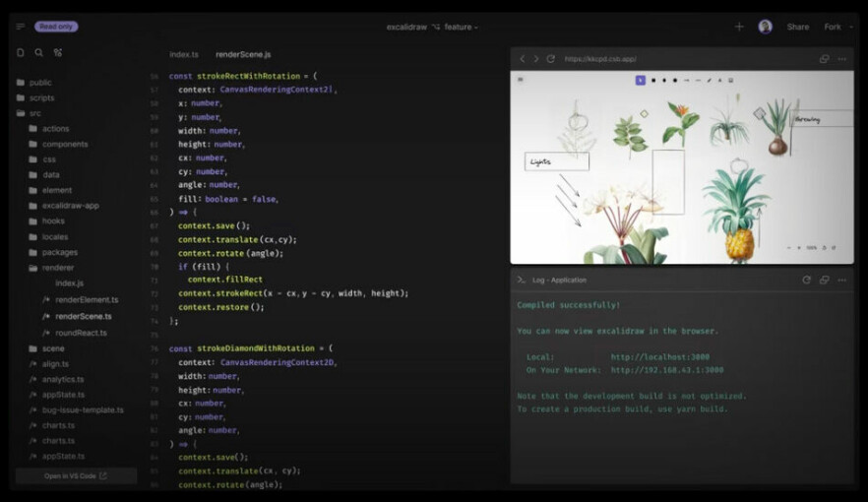Click the Share button

(798, 28)
